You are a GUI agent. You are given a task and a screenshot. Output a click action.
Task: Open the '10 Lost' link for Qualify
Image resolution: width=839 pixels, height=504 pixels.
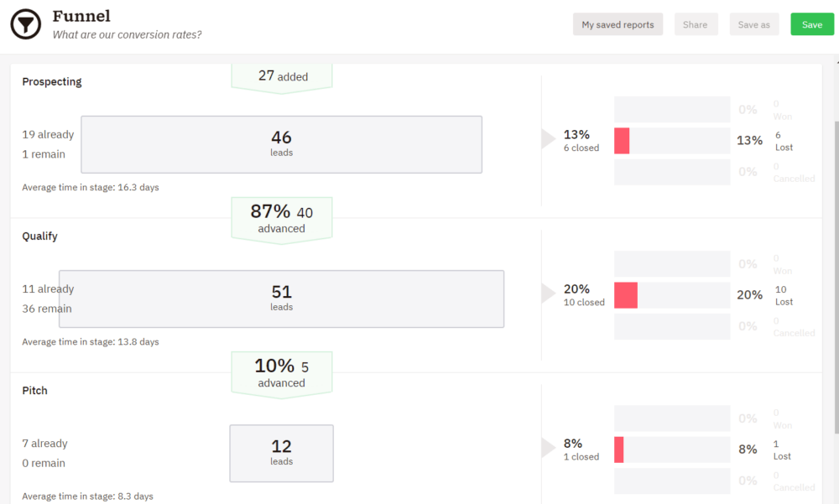click(x=780, y=295)
